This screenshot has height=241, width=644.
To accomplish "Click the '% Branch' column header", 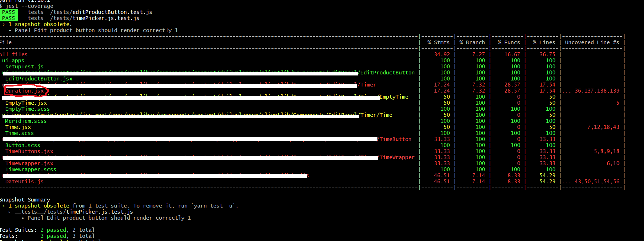I will (472, 42).
